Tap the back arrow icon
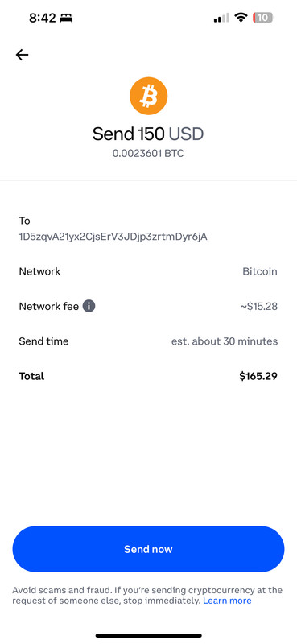 pos(23,55)
